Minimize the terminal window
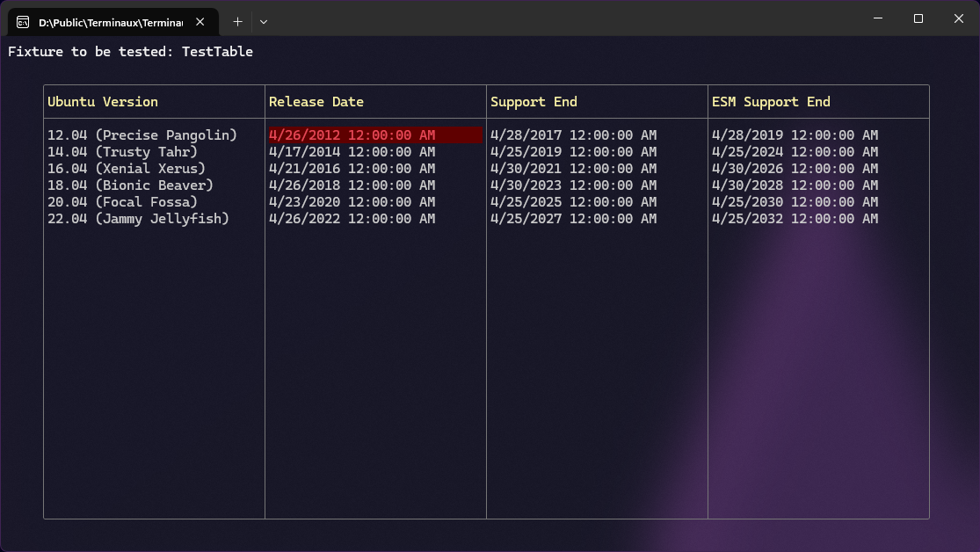The width and height of the screenshot is (980, 552). click(877, 18)
